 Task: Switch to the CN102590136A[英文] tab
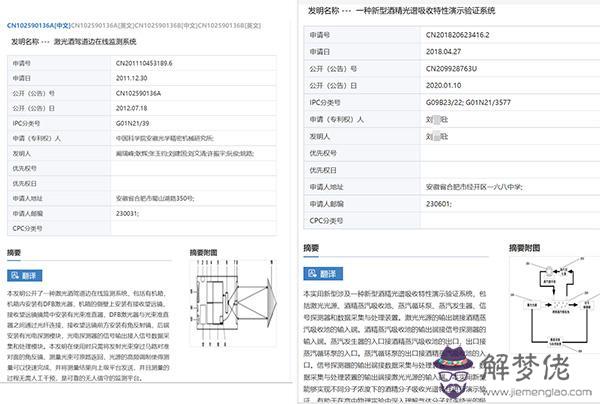pos(102,26)
